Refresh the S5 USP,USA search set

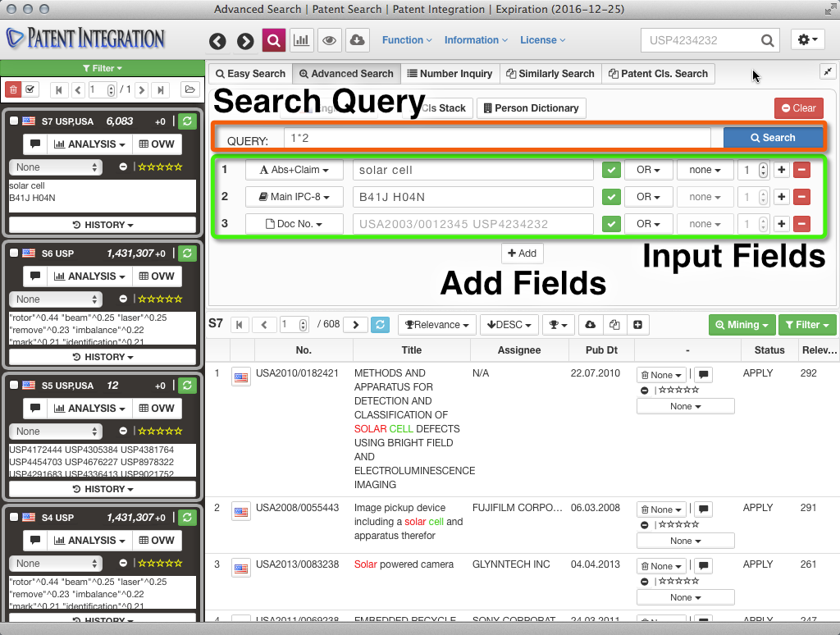(x=187, y=386)
